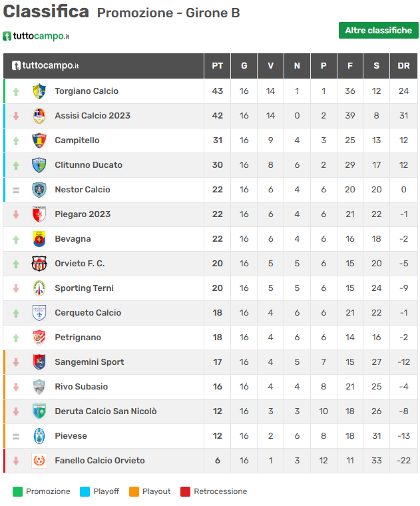The image size is (420, 506).
Task: Click the Bevagna team crest icon
Action: [x=39, y=239]
